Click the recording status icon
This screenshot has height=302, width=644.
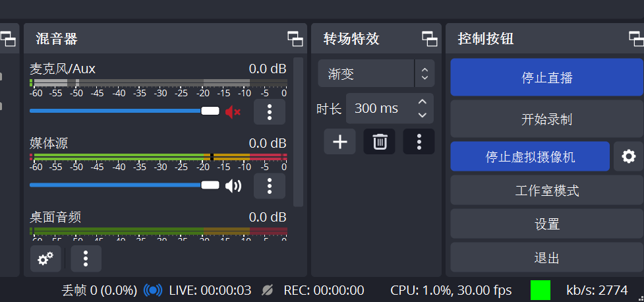(268, 291)
